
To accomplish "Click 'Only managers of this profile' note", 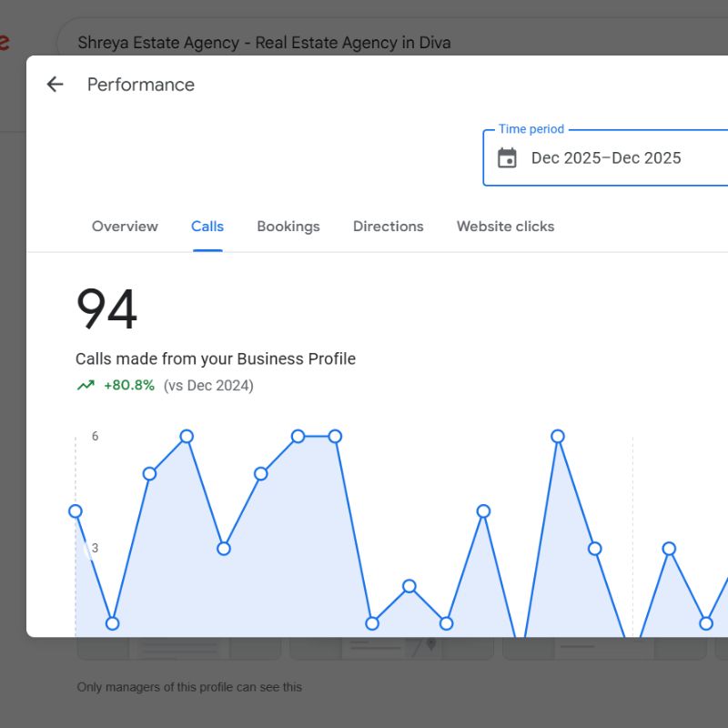I will click(x=189, y=688).
